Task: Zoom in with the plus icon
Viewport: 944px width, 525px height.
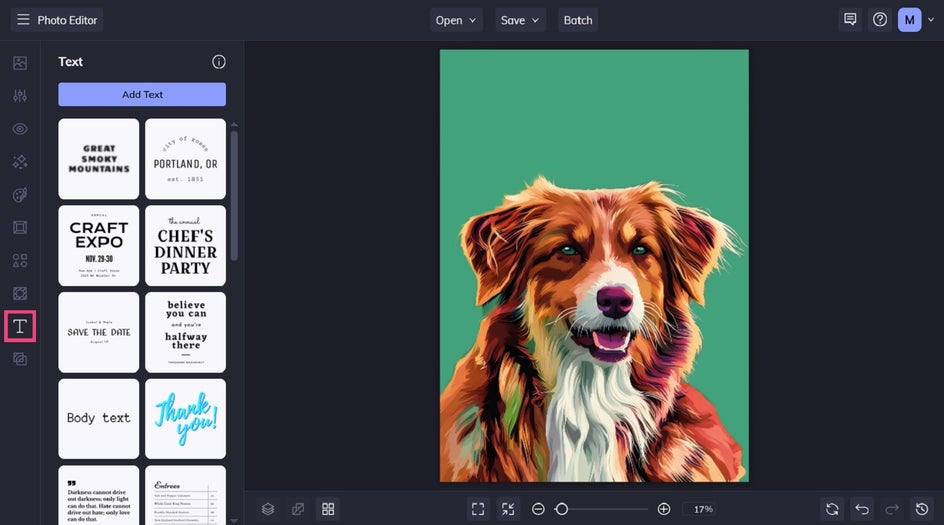Action: click(664, 509)
